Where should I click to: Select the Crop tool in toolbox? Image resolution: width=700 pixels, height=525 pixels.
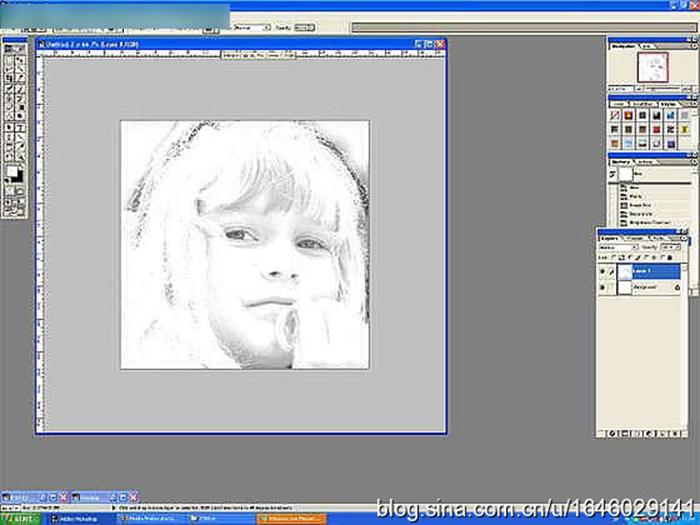[9, 77]
